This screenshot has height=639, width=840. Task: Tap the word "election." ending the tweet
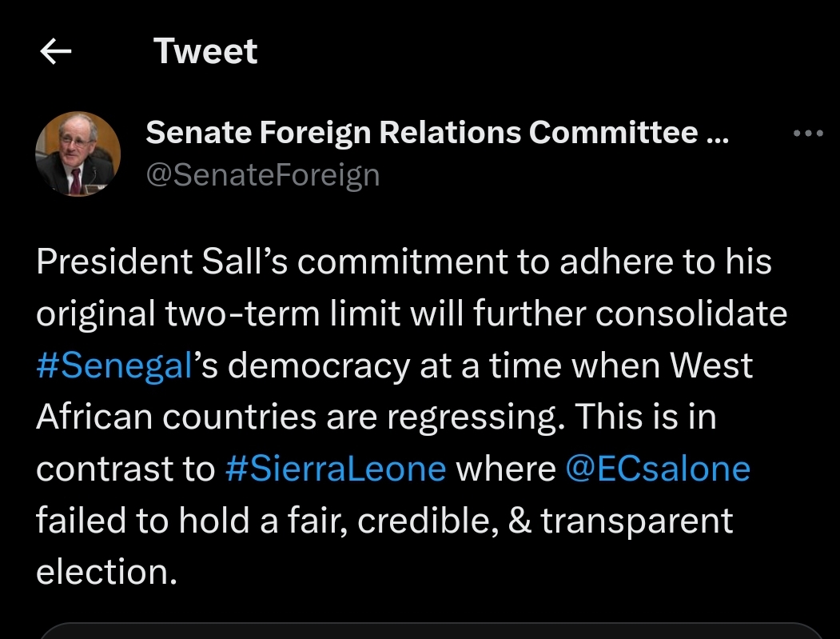pyautogui.click(x=105, y=571)
